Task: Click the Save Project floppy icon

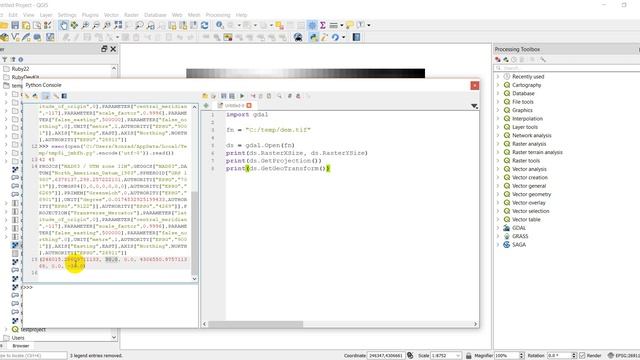Action: [x=15, y=25]
